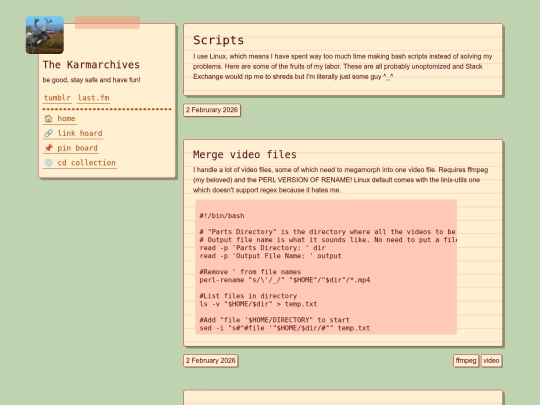Click the reindeer avatar image
540x405 pixels.
45,35
